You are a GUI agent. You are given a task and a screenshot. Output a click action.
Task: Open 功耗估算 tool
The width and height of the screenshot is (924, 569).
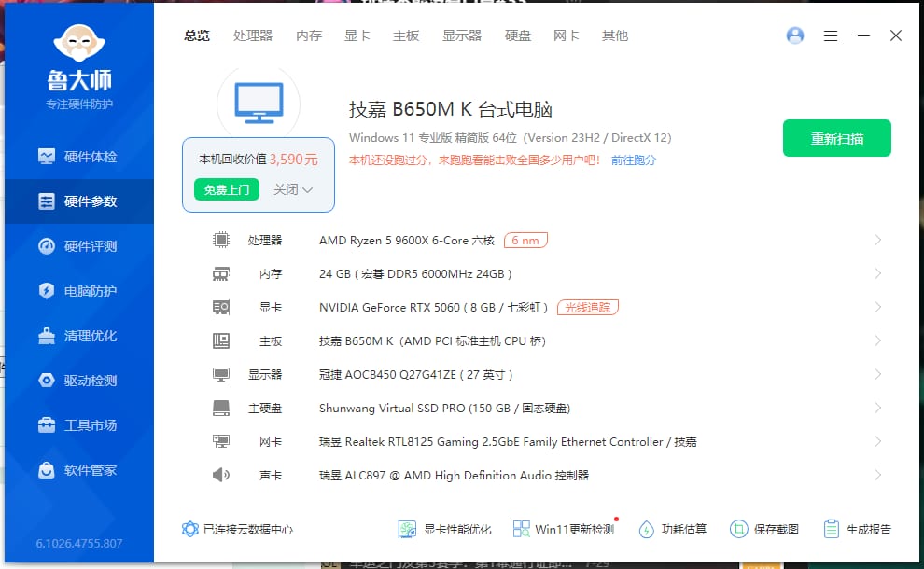point(672,530)
